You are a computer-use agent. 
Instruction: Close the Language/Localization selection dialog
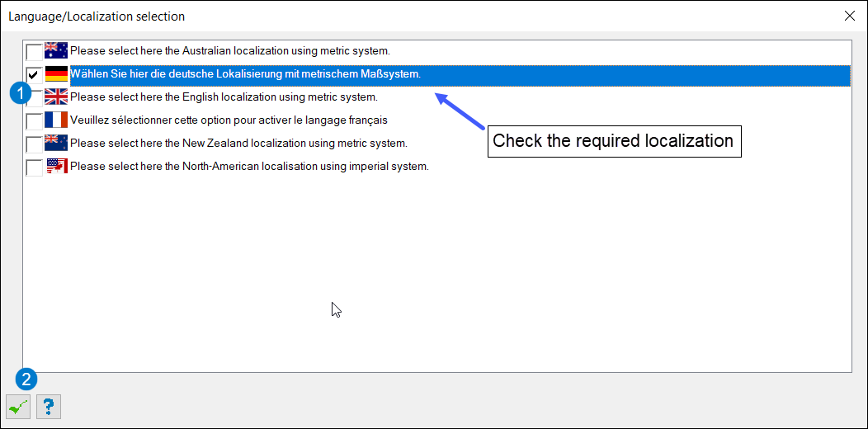pos(849,16)
